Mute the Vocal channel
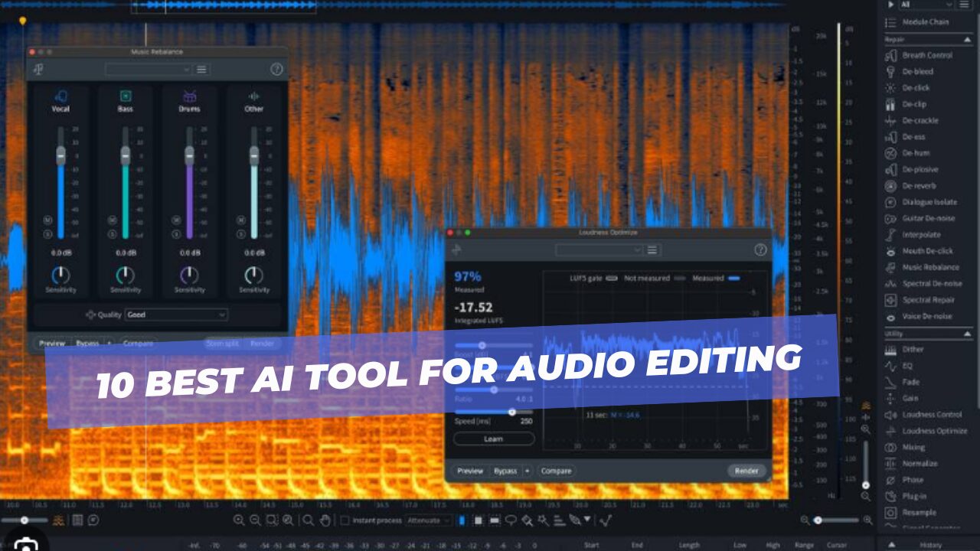 (x=47, y=220)
